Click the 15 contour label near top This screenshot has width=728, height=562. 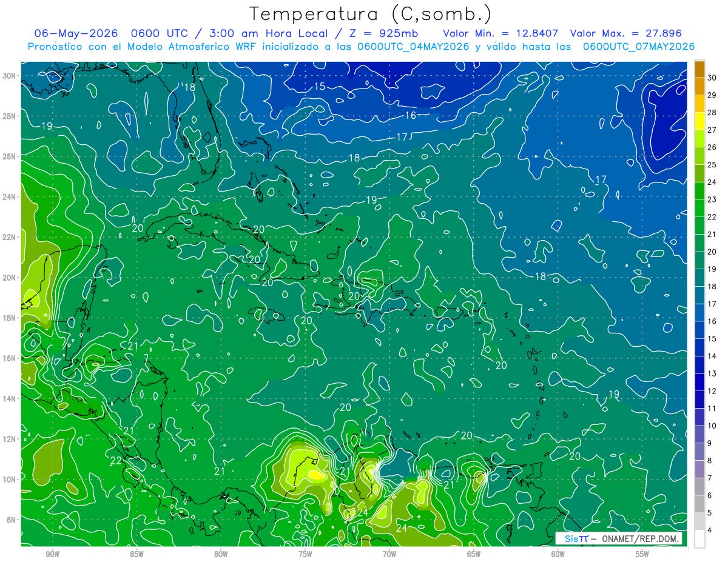click(319, 87)
